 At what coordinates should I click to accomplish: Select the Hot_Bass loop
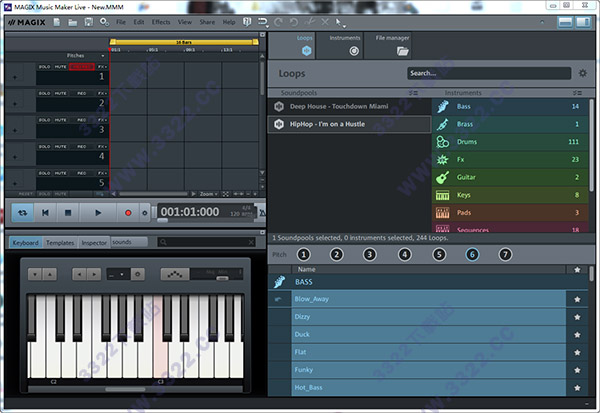point(429,387)
